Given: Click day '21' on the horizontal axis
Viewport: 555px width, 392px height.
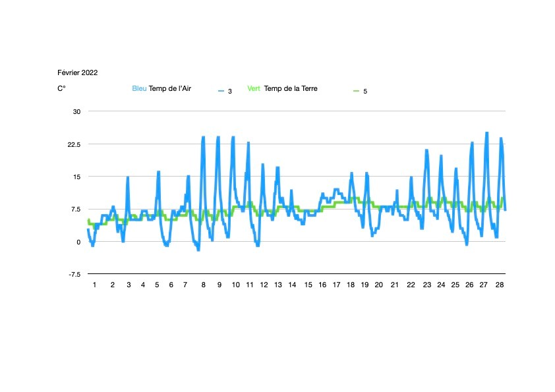Looking at the screenshot, I should click(395, 285).
